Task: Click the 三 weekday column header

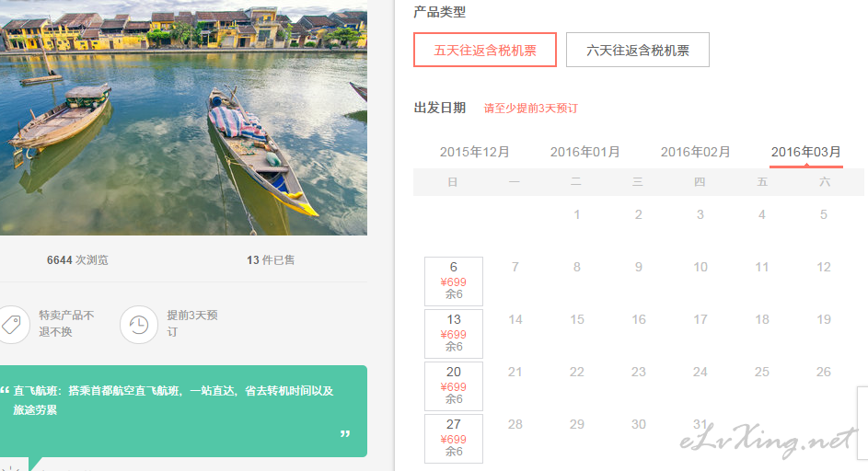Action: point(638,182)
